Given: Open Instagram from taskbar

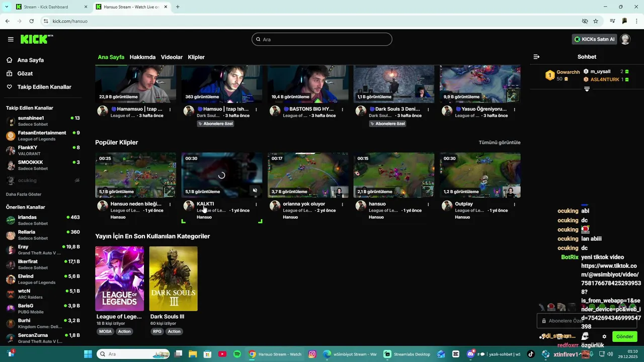Looking at the screenshot, I should coord(312,354).
